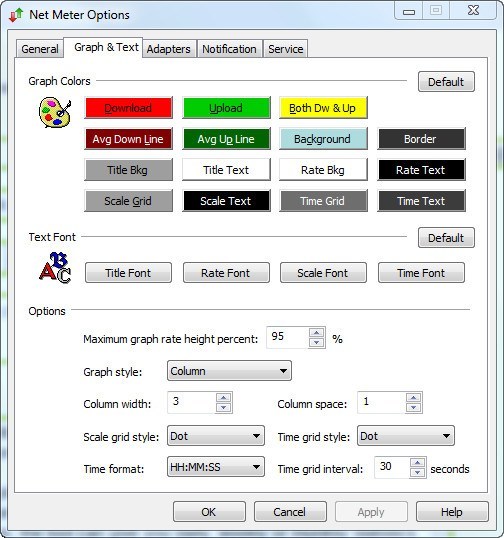The image size is (504, 538).
Task: Change the Rate Bkg color
Action: click(323, 170)
